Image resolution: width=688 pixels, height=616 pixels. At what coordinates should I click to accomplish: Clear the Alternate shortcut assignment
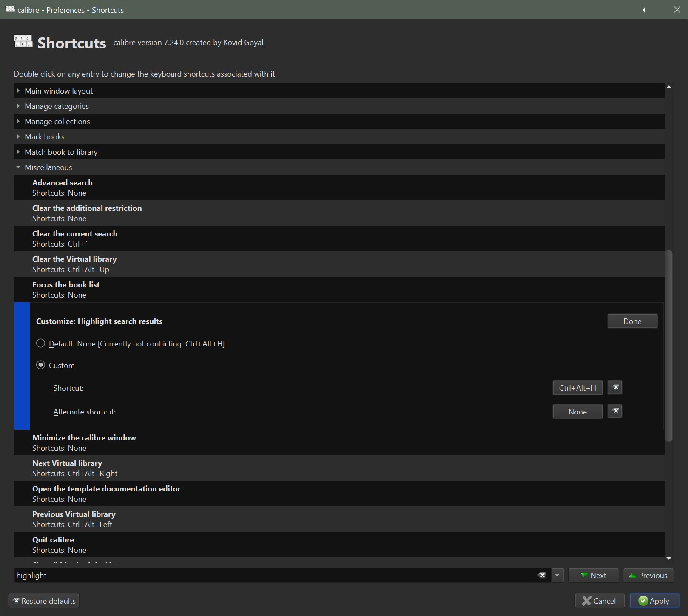(x=615, y=411)
